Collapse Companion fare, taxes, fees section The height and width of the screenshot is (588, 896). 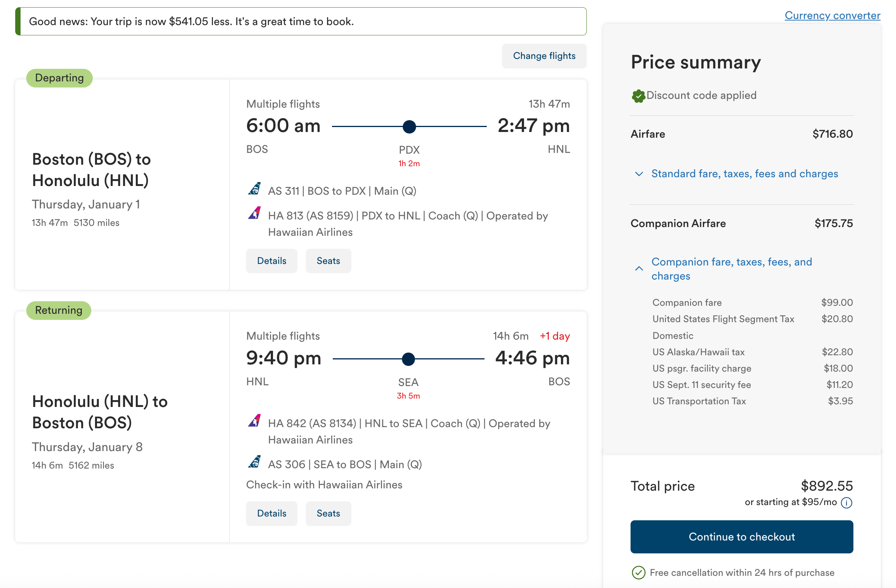732,269
